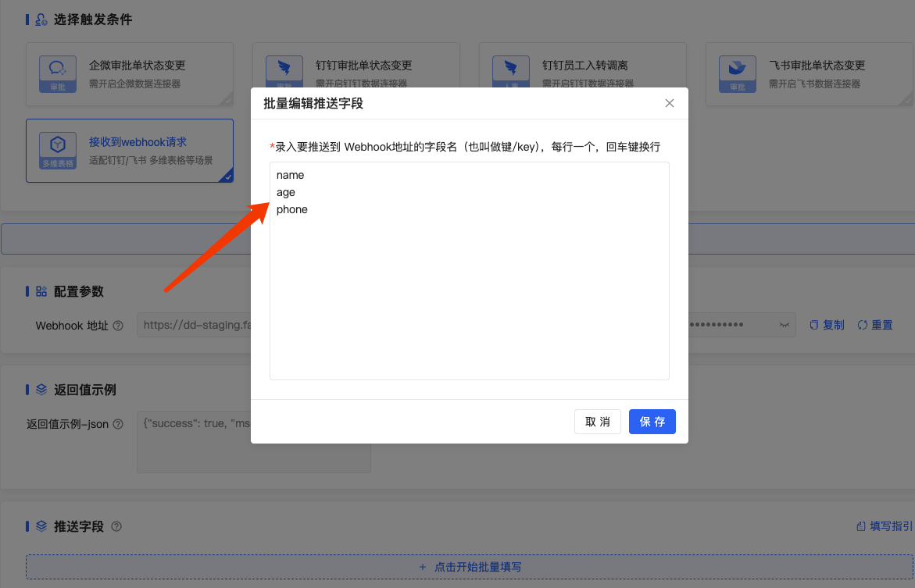Click the help icon beside 返回值示例-json
This screenshot has width=915, height=588.
118,424
